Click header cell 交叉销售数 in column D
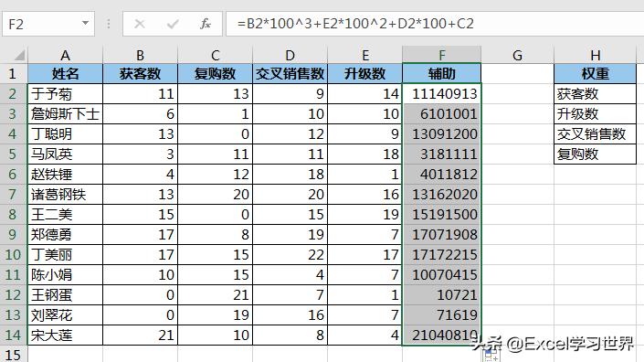This screenshot has width=644, height=362. pos(290,73)
